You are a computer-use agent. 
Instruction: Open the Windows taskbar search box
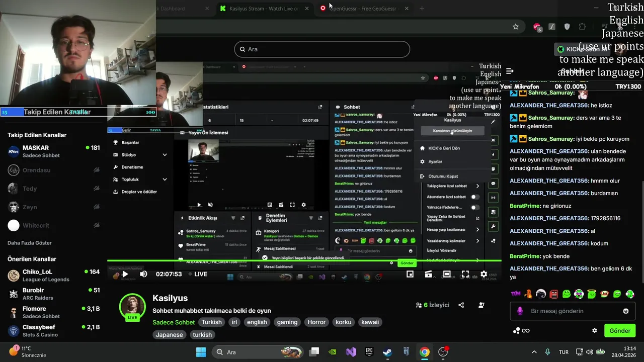(x=258, y=352)
